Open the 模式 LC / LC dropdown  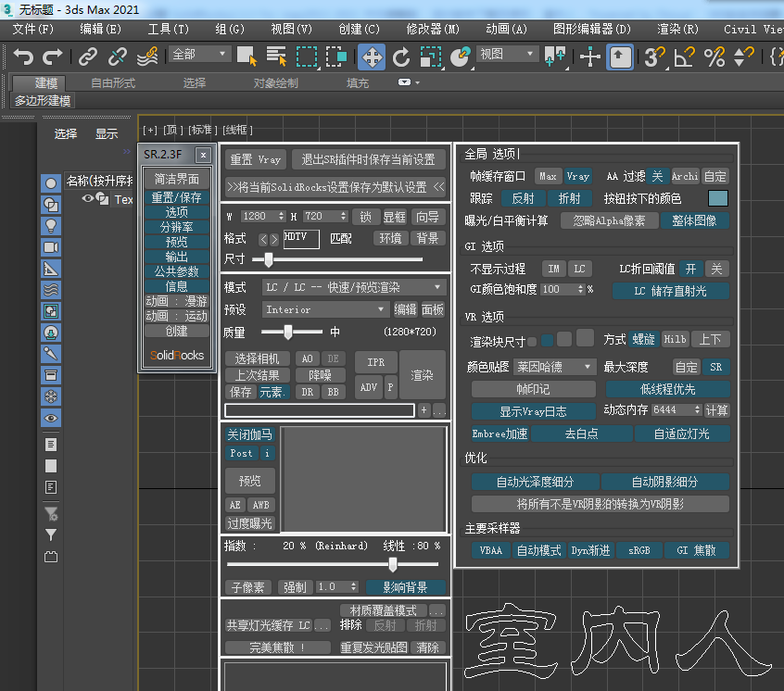(352, 287)
